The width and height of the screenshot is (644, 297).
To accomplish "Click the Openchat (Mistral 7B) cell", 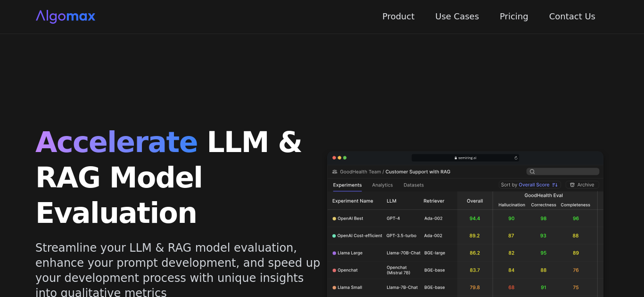I will click(x=398, y=270).
